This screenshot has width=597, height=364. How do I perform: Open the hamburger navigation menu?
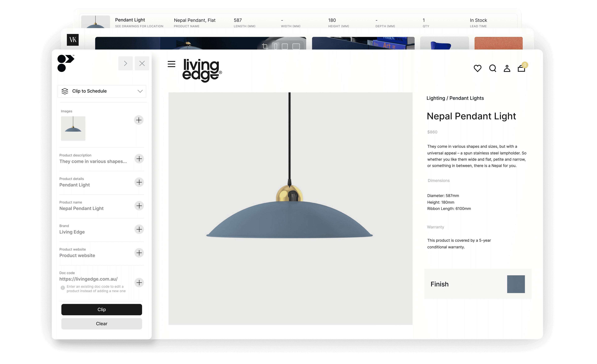[171, 64]
